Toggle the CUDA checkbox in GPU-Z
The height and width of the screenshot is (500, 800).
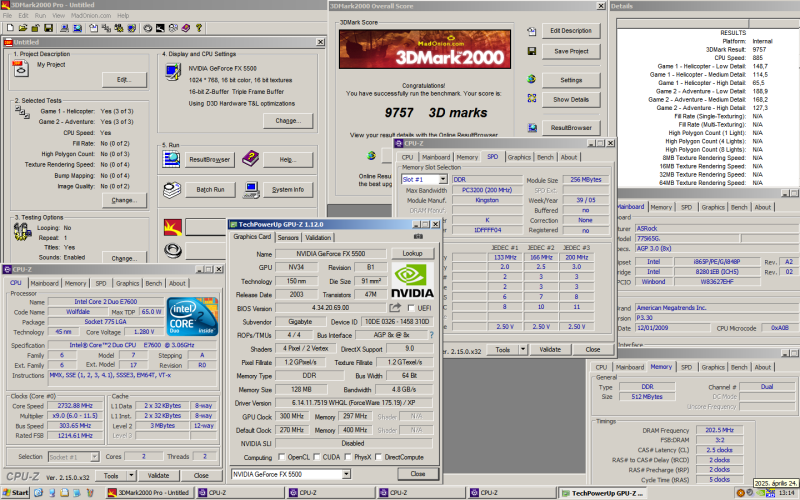tap(317, 457)
